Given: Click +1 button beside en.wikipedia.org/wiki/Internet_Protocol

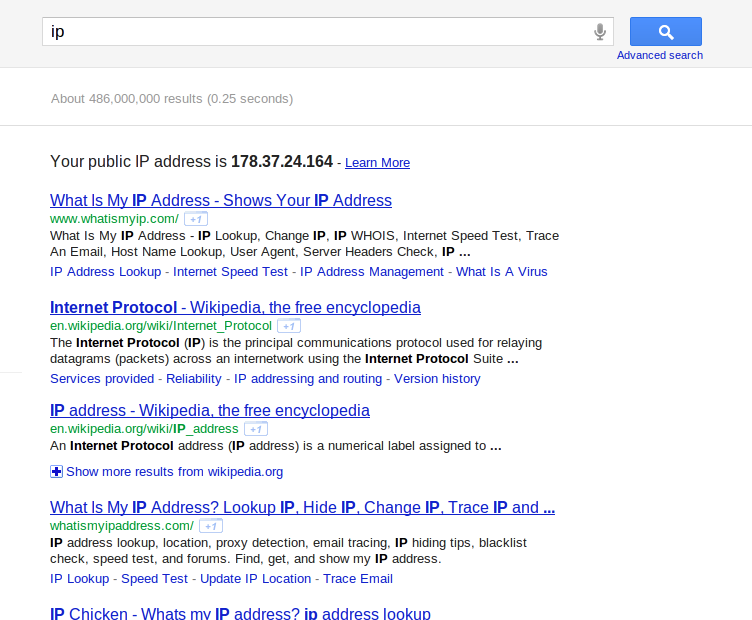Looking at the screenshot, I should click(x=289, y=326).
